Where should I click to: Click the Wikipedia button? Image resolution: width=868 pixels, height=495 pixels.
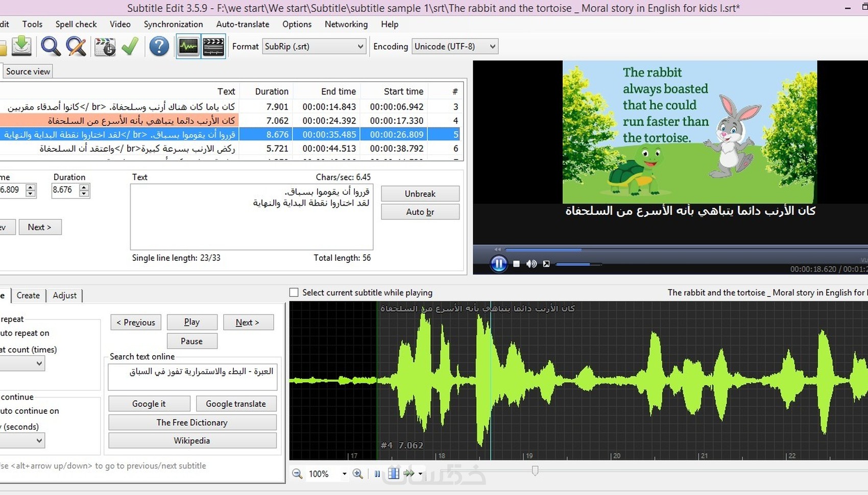tap(192, 440)
